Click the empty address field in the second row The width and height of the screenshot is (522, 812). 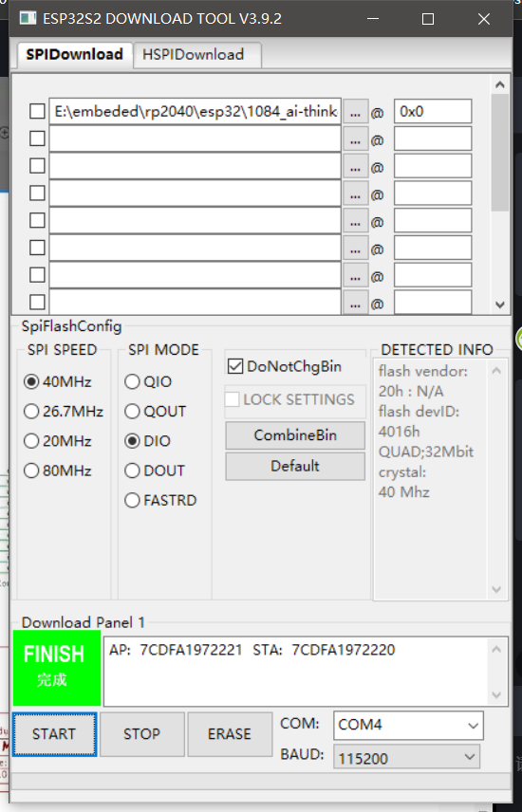tap(433, 138)
